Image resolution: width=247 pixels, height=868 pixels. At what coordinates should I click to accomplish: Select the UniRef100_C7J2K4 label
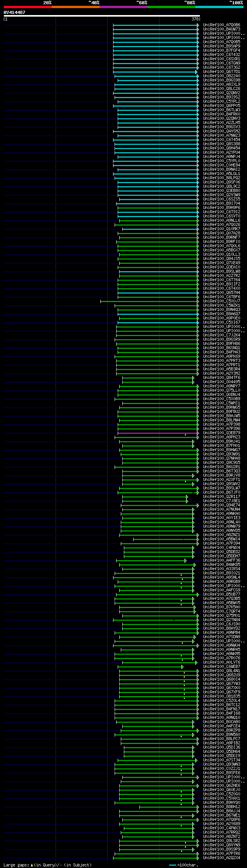pos(222,335)
